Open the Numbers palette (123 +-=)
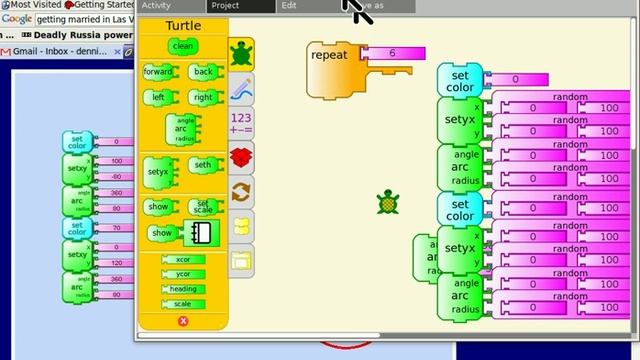This screenshot has width=640, height=360. [241, 123]
